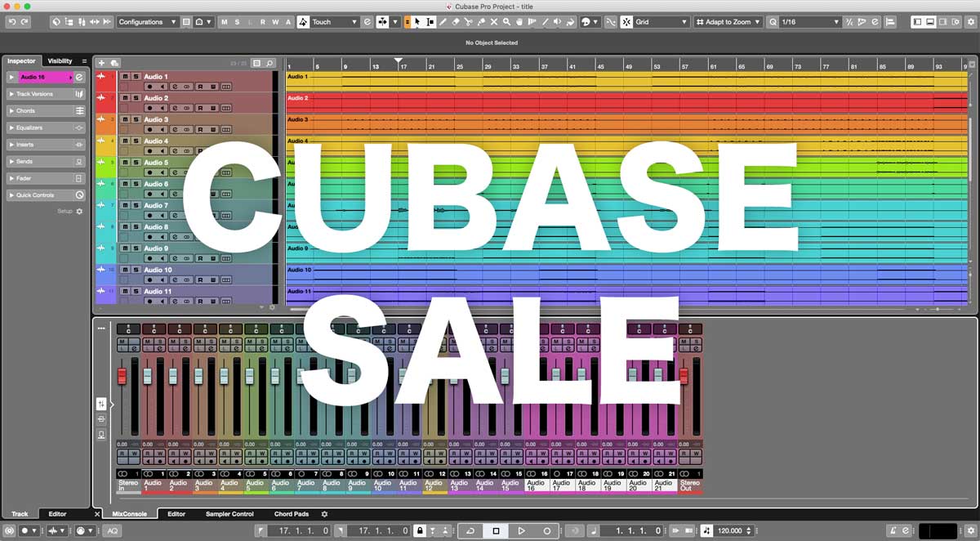The image size is (980, 541).
Task: Click the transport bar setup gear
Action: tap(971, 530)
